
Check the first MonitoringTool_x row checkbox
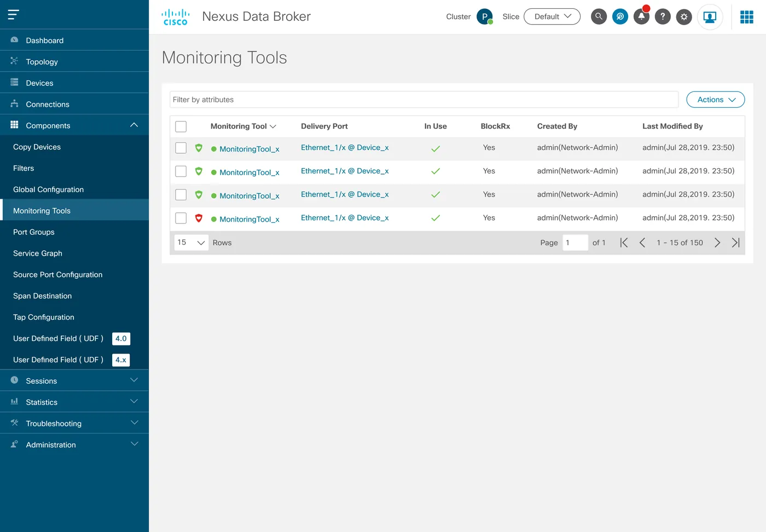pos(181,148)
